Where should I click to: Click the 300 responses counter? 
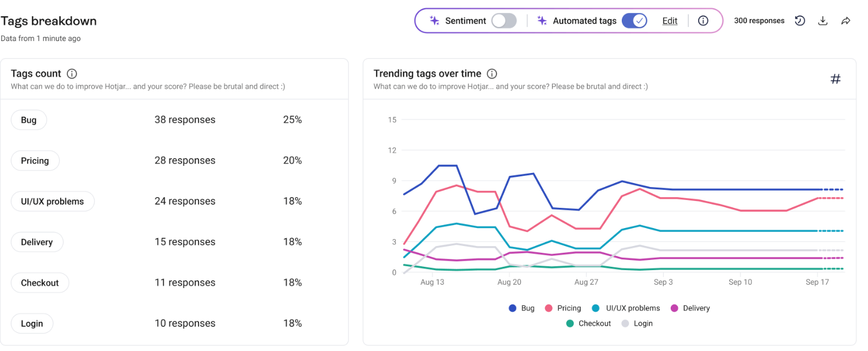(x=759, y=20)
